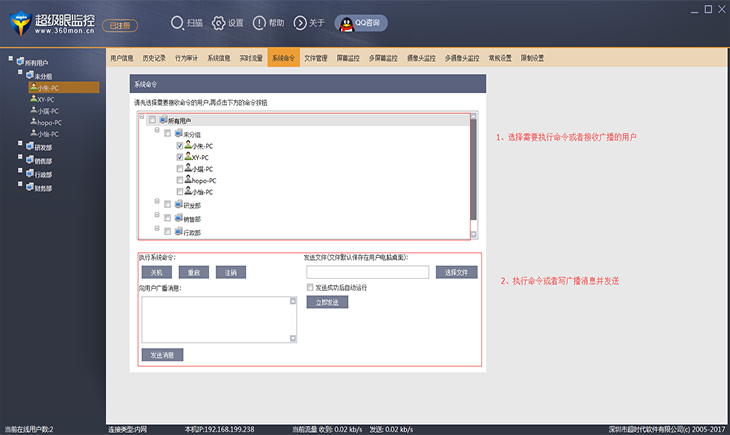
Task: Click the 关机 (Shutdown) button
Action: pyautogui.click(x=155, y=272)
